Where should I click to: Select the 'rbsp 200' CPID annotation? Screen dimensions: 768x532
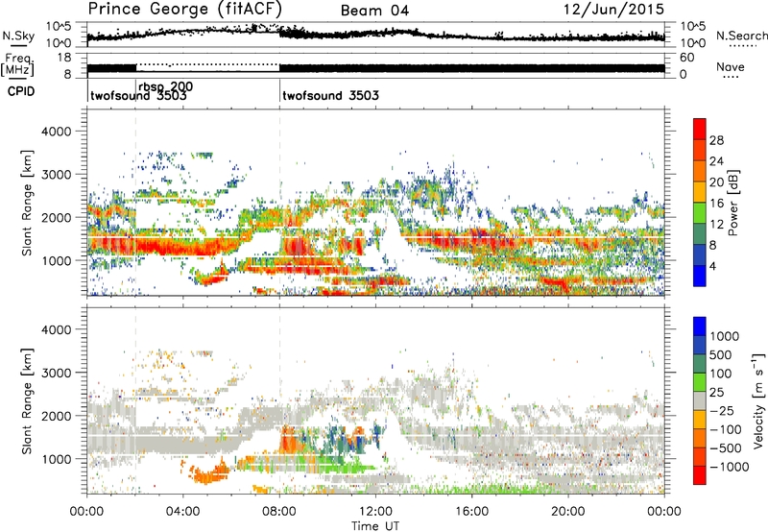(x=165, y=86)
